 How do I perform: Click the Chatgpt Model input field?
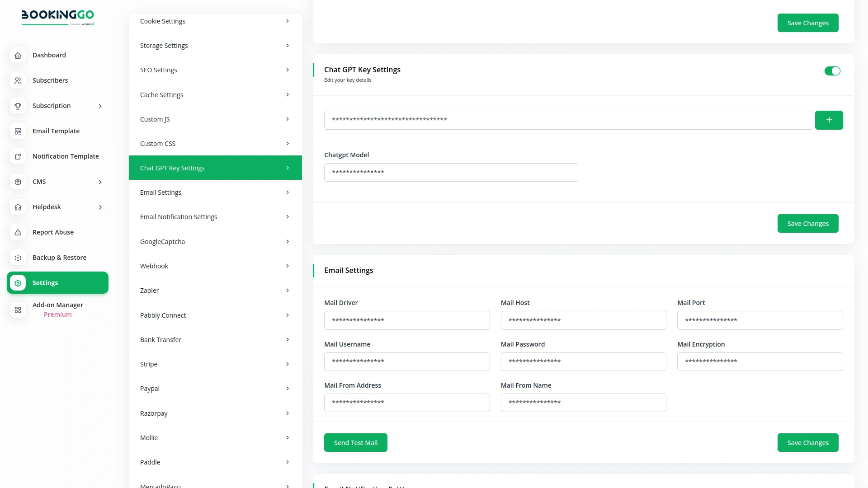tap(451, 172)
